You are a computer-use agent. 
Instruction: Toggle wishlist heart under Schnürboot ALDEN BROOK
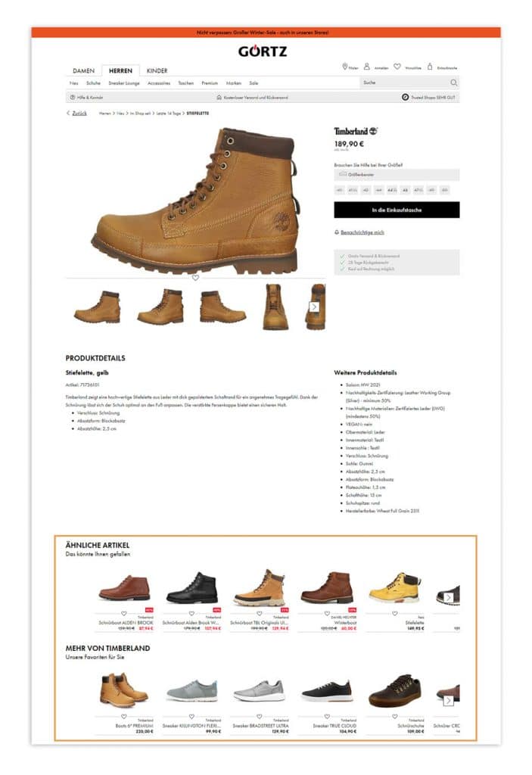coord(124,613)
